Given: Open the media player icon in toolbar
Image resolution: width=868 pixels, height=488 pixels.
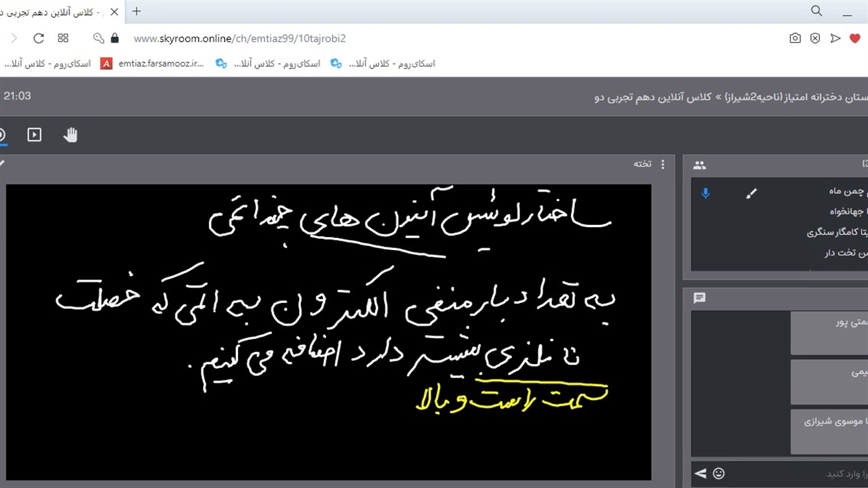Looking at the screenshot, I should pyautogui.click(x=35, y=135).
